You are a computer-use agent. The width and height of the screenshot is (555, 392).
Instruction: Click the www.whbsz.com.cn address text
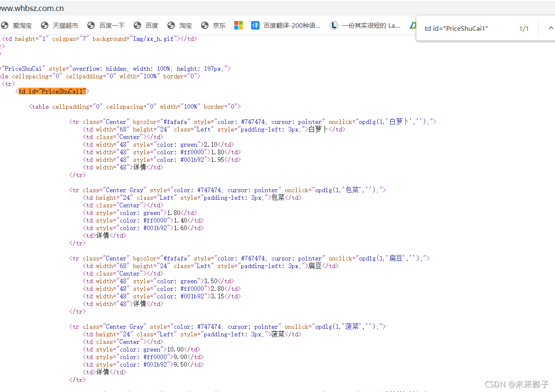pos(32,8)
